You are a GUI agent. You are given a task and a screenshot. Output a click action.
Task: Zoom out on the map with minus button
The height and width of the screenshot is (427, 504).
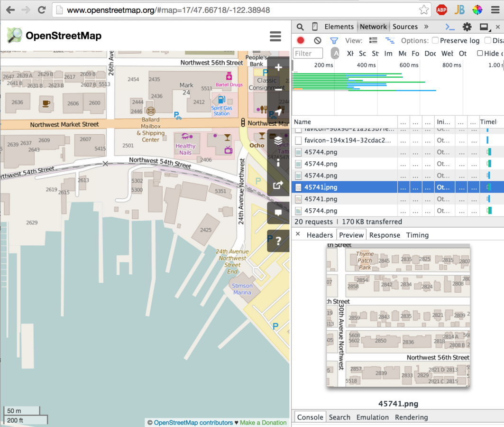278,89
